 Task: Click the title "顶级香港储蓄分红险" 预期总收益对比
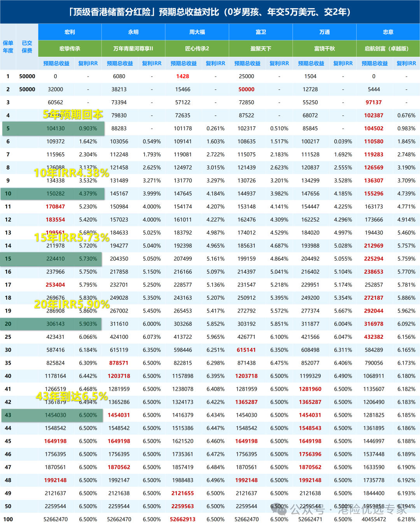click(x=210, y=12)
